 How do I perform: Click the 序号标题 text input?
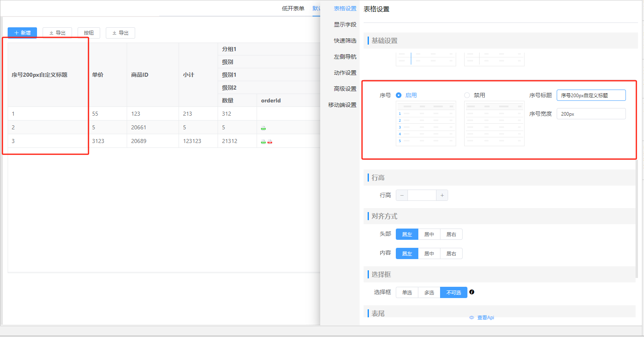591,95
